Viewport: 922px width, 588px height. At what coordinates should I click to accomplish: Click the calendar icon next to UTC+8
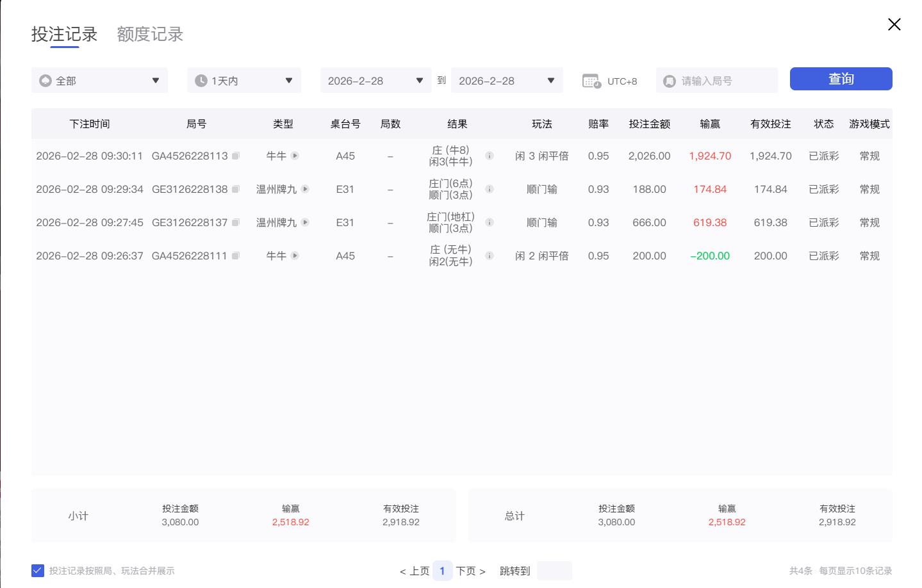point(591,81)
